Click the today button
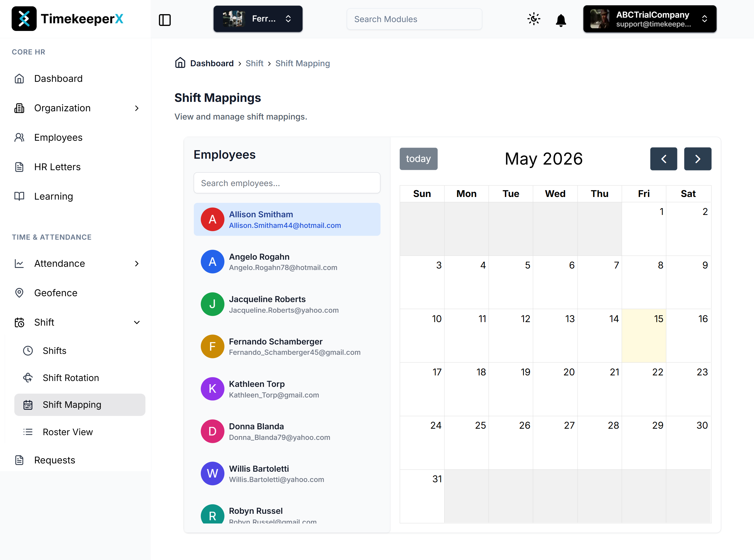Viewport: 754px width, 560px height. coord(418,159)
